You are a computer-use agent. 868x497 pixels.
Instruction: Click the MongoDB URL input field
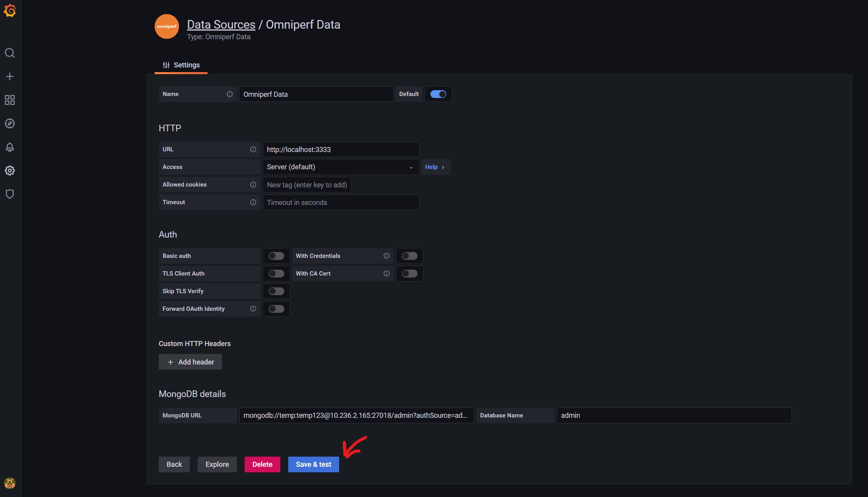356,415
